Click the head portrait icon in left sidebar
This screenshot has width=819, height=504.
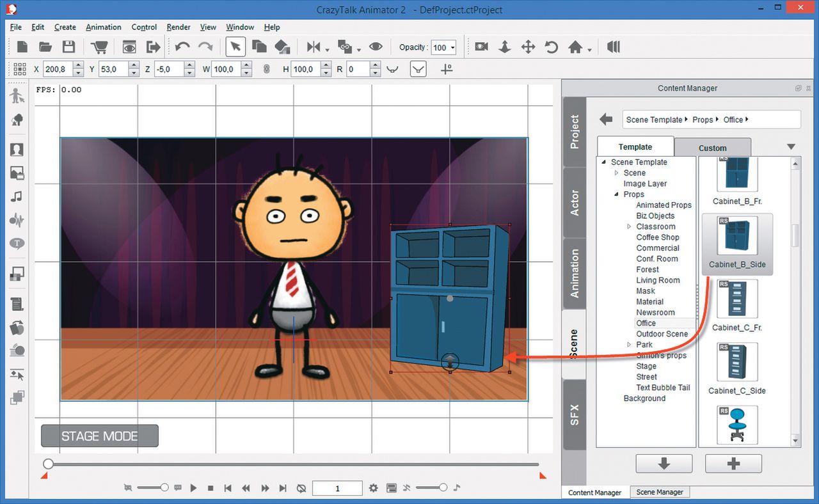click(x=17, y=150)
